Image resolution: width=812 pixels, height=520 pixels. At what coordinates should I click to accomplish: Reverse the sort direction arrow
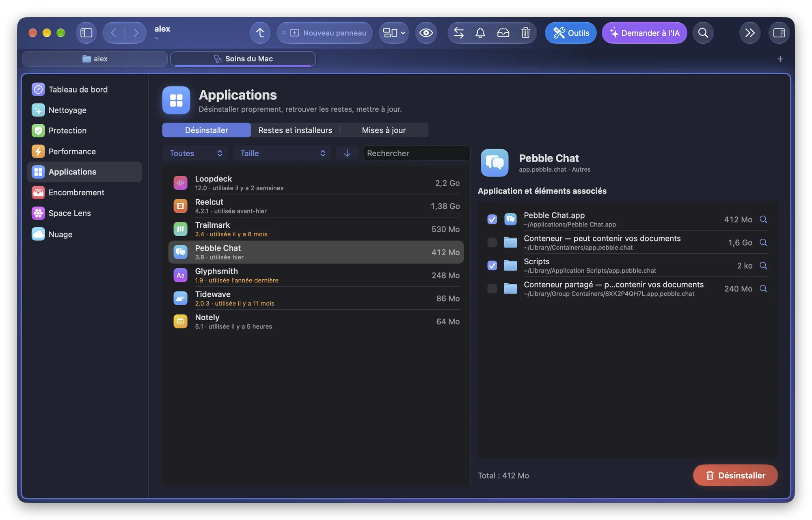click(347, 153)
